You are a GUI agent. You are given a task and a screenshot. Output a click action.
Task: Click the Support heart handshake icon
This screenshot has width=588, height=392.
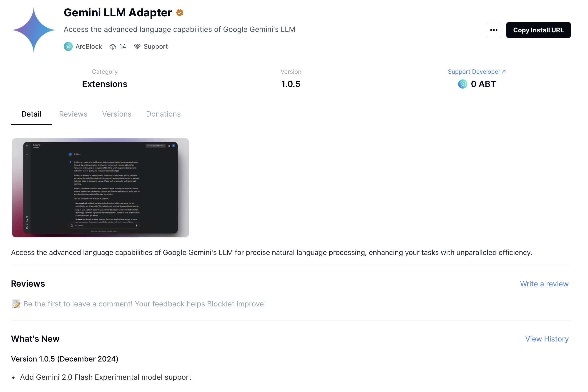(137, 46)
